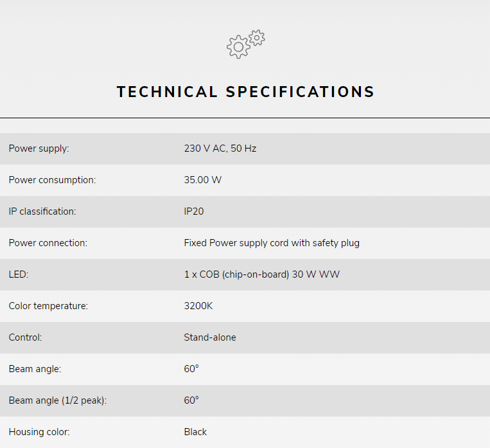490x448 pixels.
Task: Click the large gear icon
Action: (238, 47)
